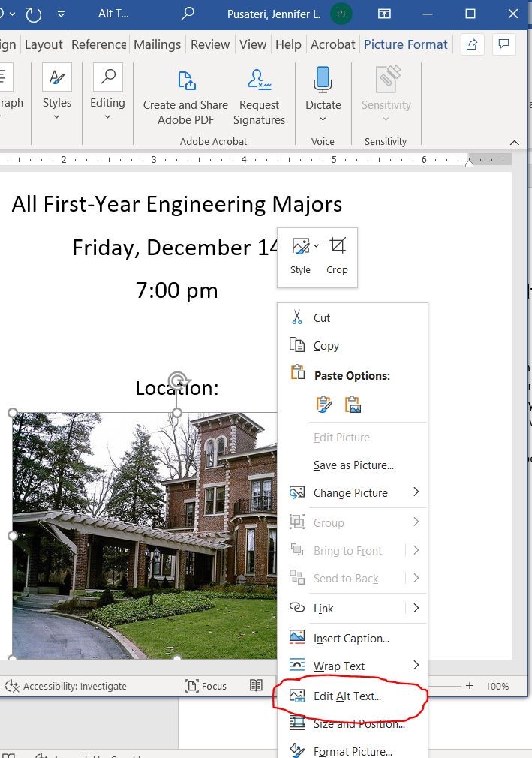The image size is (532, 758).
Task: Click the picture rotate handle
Action: pyautogui.click(x=178, y=381)
